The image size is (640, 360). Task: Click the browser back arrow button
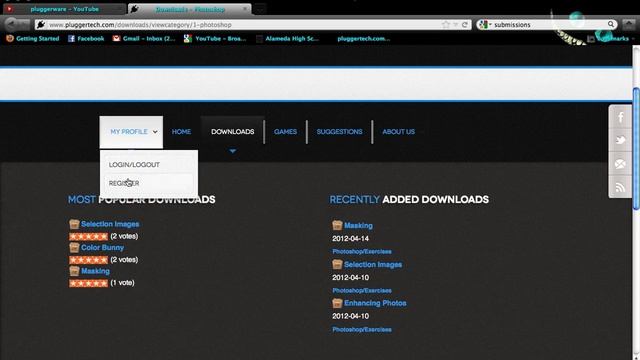point(11,24)
